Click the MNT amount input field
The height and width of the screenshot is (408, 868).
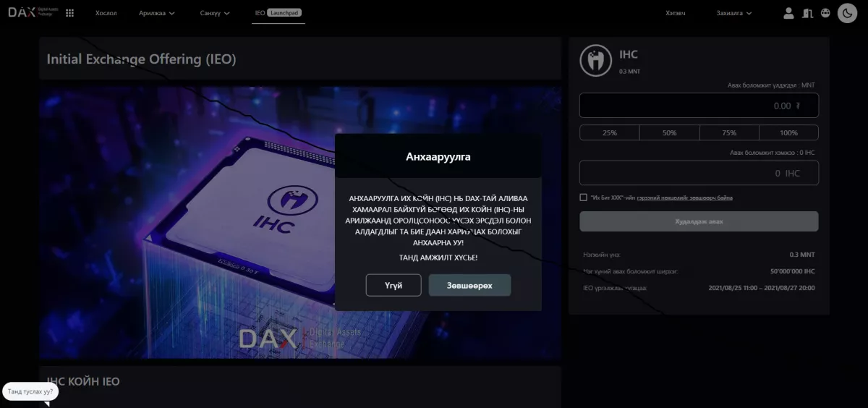pos(699,105)
